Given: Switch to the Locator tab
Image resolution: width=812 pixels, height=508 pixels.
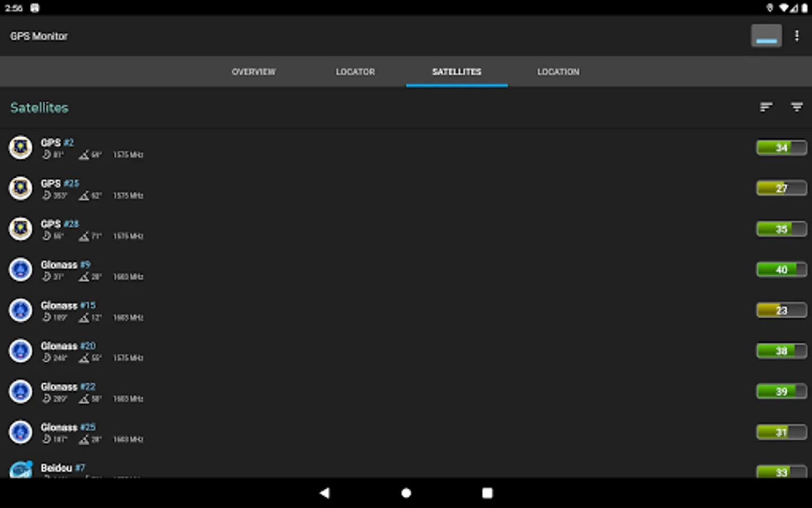Looking at the screenshot, I should [x=355, y=72].
